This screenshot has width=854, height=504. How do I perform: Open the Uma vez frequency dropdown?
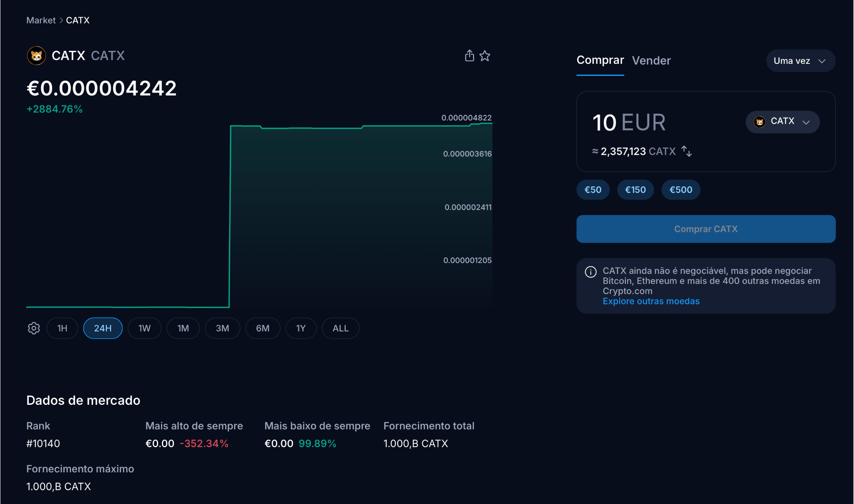tap(800, 60)
